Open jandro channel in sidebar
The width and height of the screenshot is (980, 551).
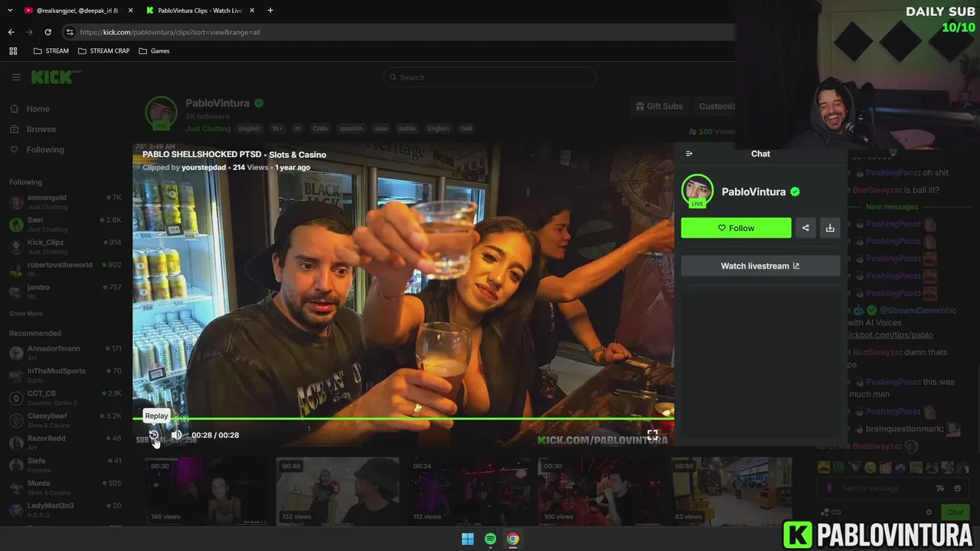coord(65,291)
